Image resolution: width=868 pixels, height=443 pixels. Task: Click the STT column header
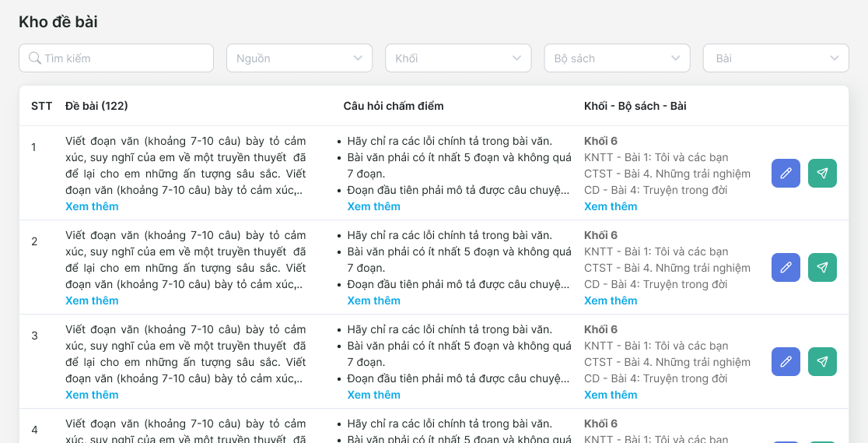[x=41, y=106]
